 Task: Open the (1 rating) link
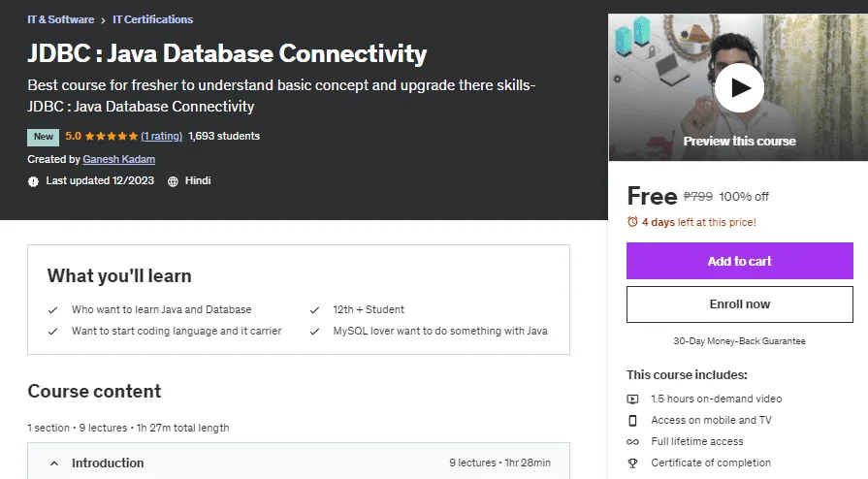(x=161, y=136)
